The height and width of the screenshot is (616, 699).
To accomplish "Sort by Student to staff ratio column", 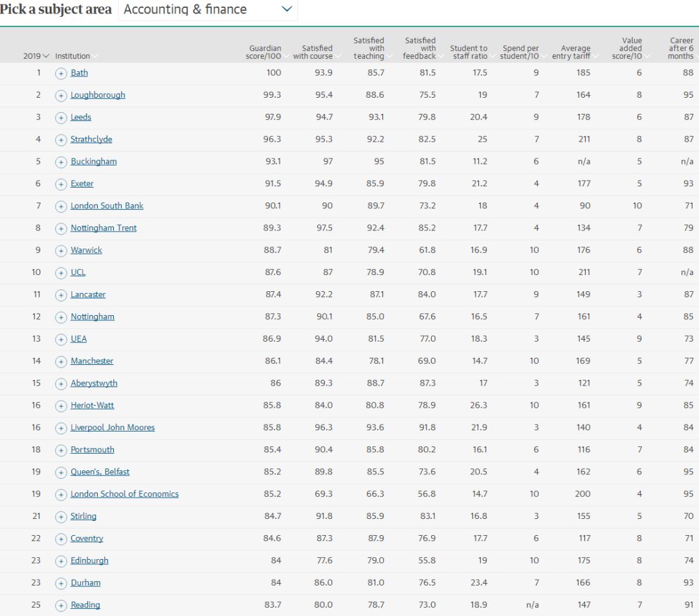I will click(x=472, y=52).
